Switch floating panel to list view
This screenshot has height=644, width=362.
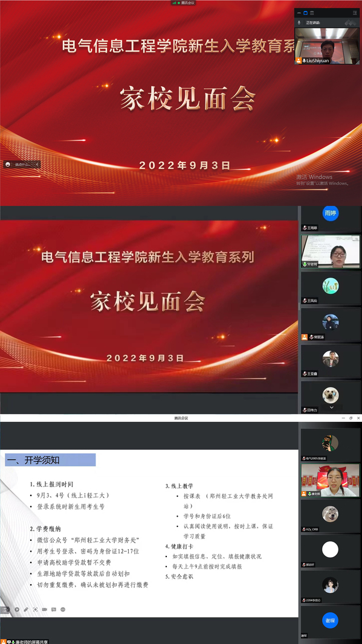point(312,13)
